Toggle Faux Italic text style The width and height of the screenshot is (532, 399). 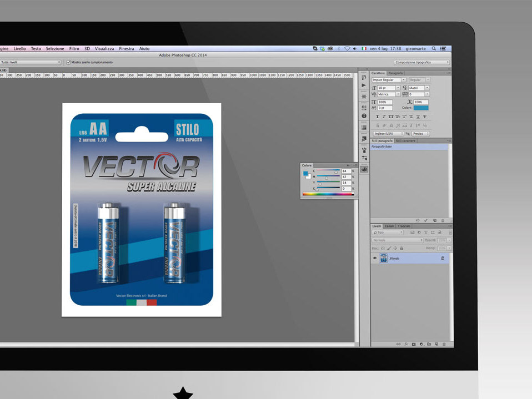coord(384,117)
